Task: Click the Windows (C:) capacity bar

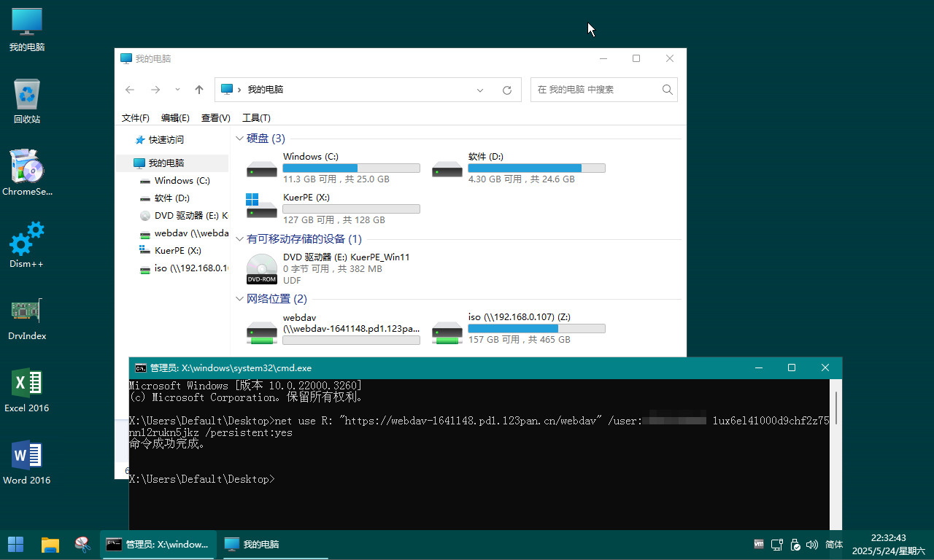Action: (x=352, y=168)
